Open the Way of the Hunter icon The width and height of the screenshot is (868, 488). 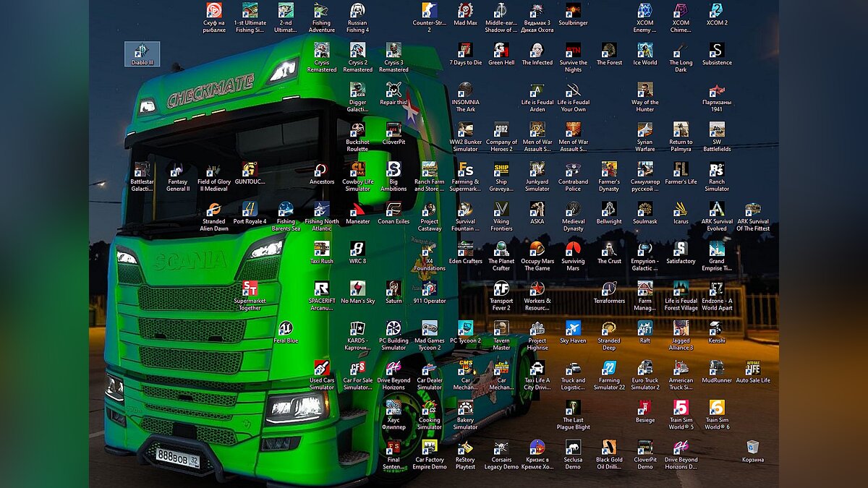pyautogui.click(x=644, y=98)
